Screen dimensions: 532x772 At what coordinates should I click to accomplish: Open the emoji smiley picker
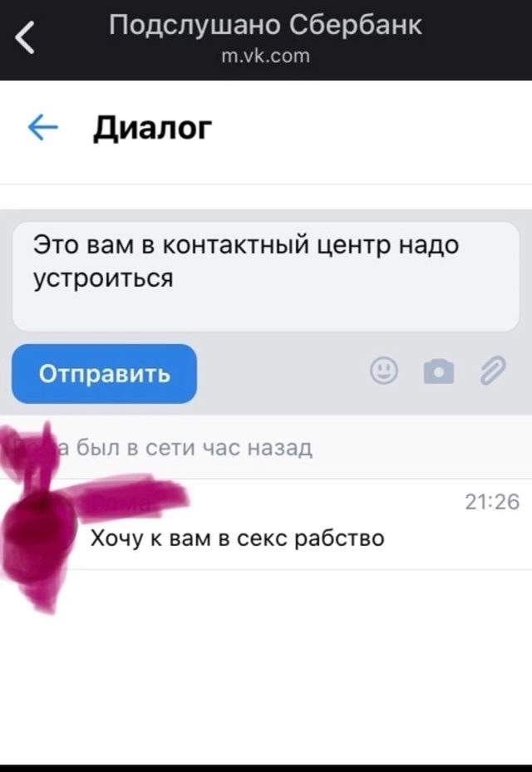point(384,371)
